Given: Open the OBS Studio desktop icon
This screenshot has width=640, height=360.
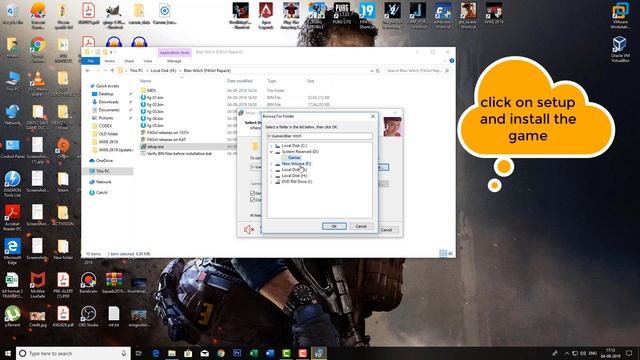Looking at the screenshot, I should coord(88,316).
